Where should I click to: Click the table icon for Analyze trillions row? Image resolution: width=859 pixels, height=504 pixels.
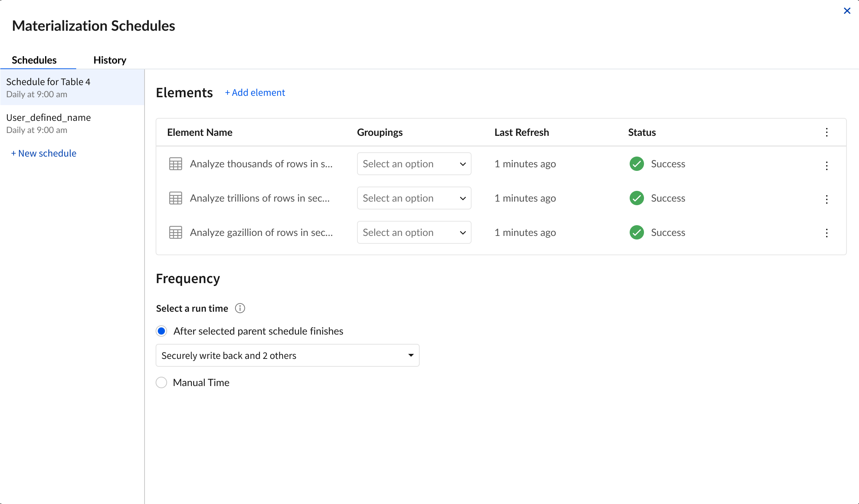[x=175, y=198]
